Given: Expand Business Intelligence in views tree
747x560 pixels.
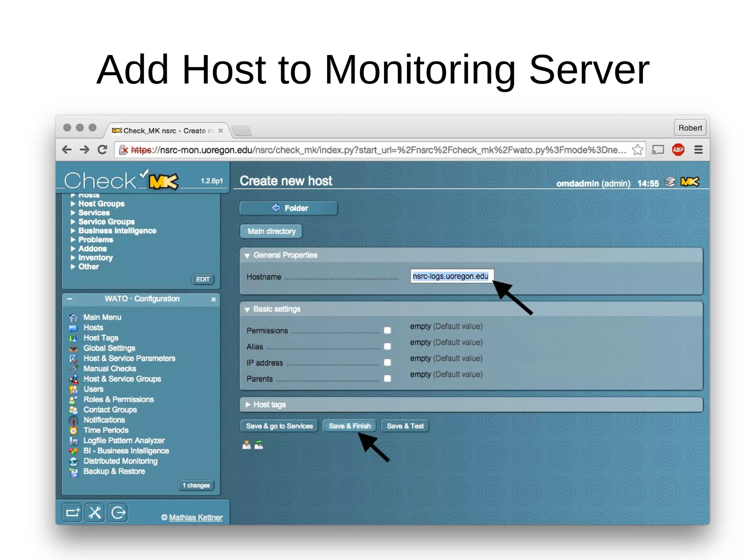Looking at the screenshot, I should pos(73,231).
